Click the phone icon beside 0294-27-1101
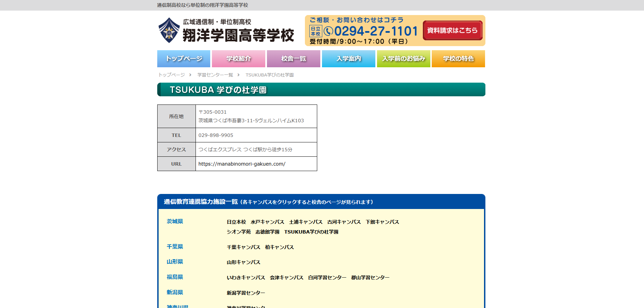 click(x=328, y=31)
